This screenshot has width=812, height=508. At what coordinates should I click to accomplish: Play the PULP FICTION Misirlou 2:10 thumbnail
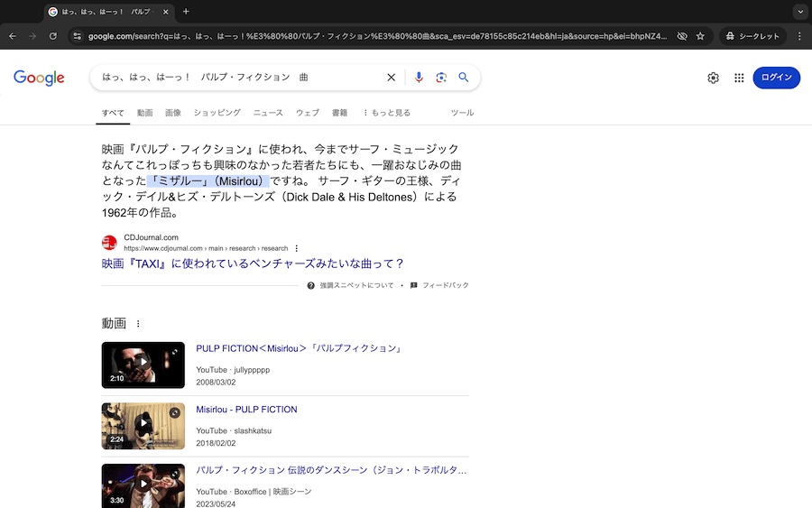143,365
